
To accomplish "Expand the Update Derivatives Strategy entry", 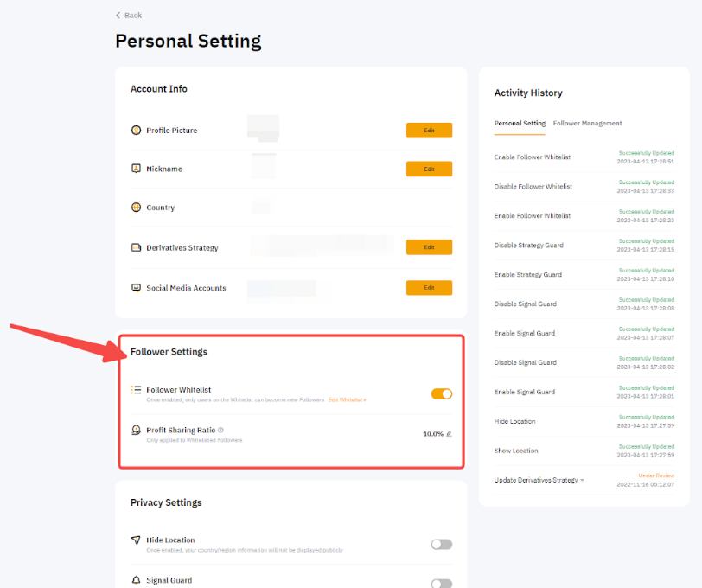I will click(582, 480).
